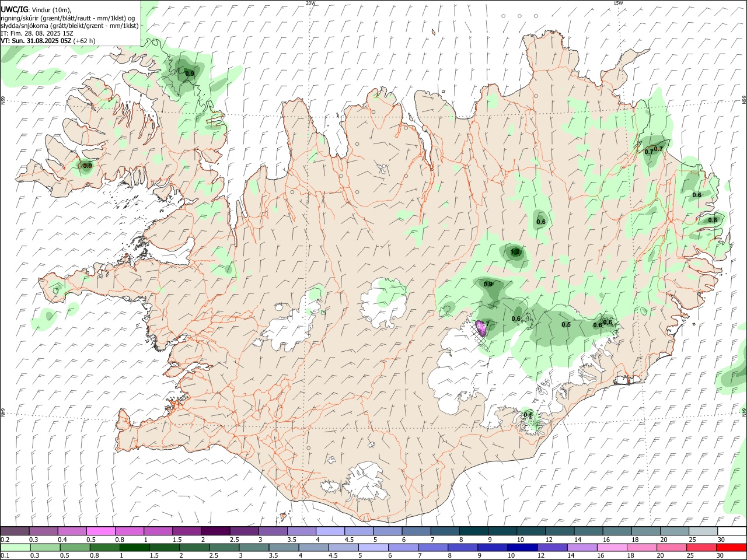Click the initial time line IT: Fim. 28. 08. 2025 15Z
Screen dimensions: 747x560
click(37, 33)
